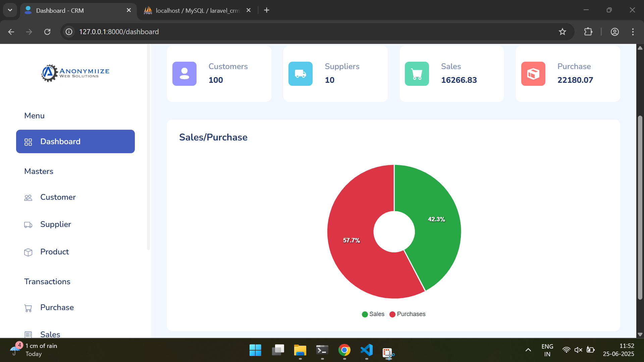View site information icon in address bar

[x=69, y=32]
